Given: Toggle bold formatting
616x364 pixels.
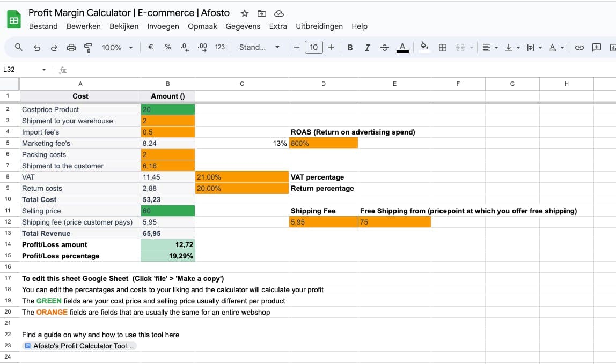Looking at the screenshot, I should tap(350, 48).
